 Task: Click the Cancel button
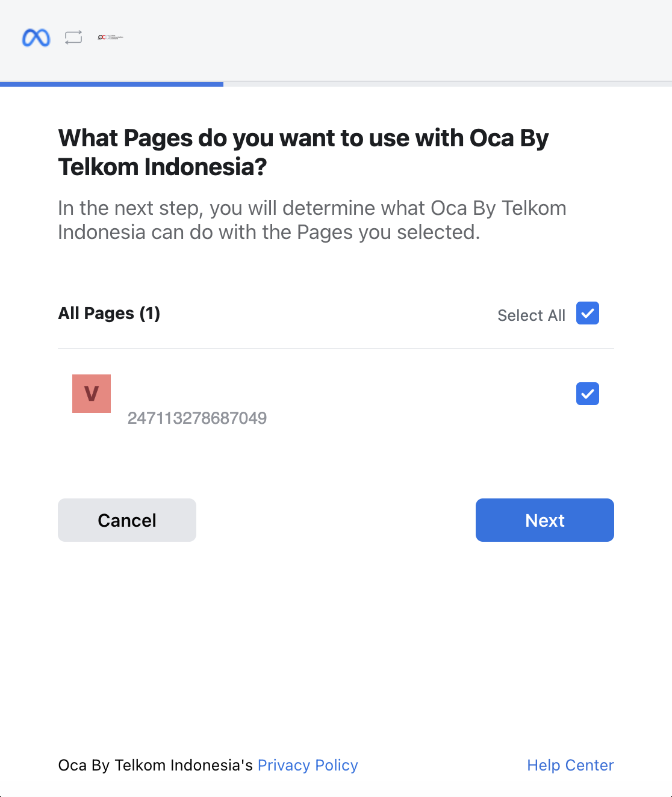coord(127,520)
